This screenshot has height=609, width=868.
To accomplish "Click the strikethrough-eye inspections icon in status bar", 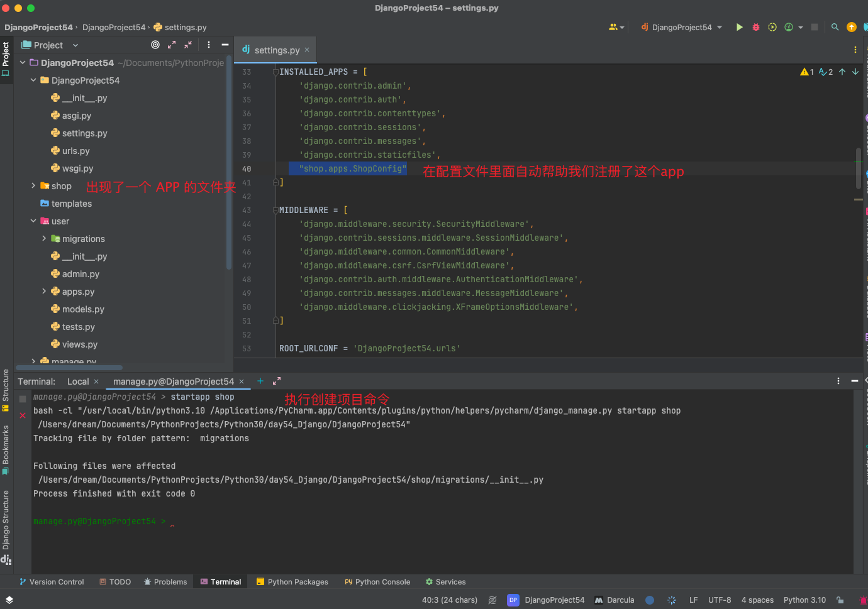I will pyautogui.click(x=492, y=600).
